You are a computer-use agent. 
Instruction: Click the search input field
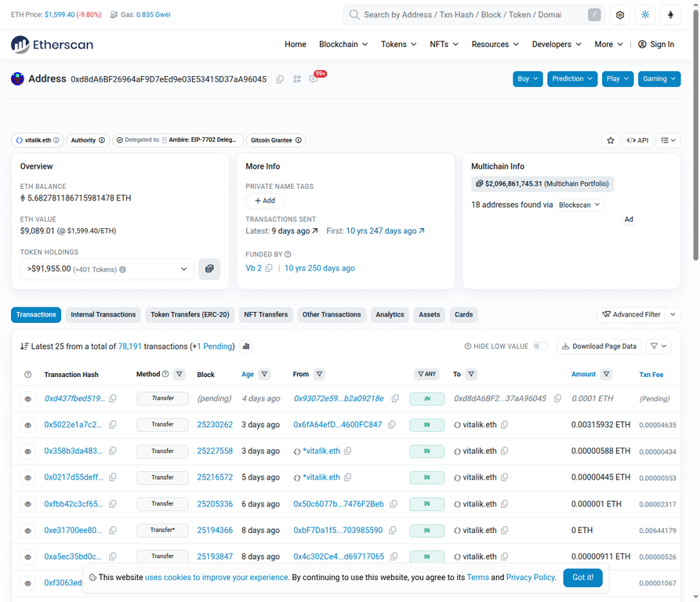(x=473, y=15)
